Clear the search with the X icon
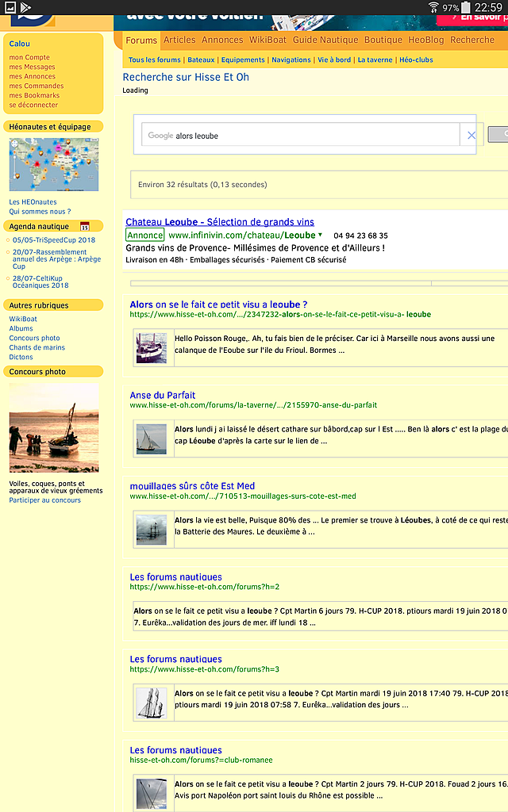 (x=471, y=135)
